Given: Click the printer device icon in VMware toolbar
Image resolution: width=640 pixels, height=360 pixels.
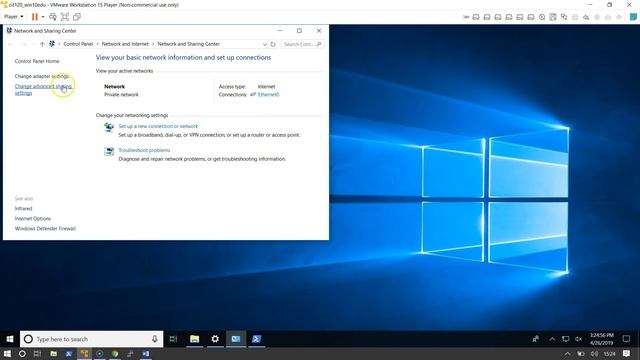Looking at the screenshot, I should pyautogui.click(x=575, y=17).
